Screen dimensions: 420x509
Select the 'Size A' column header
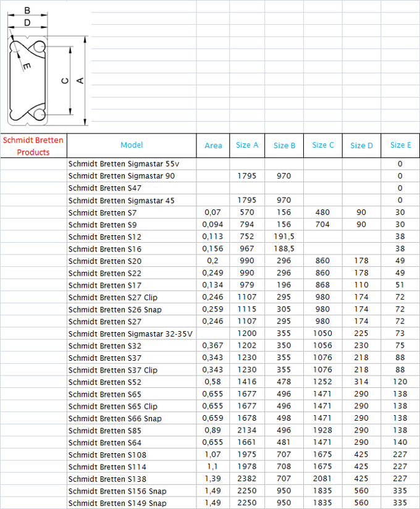tap(247, 146)
